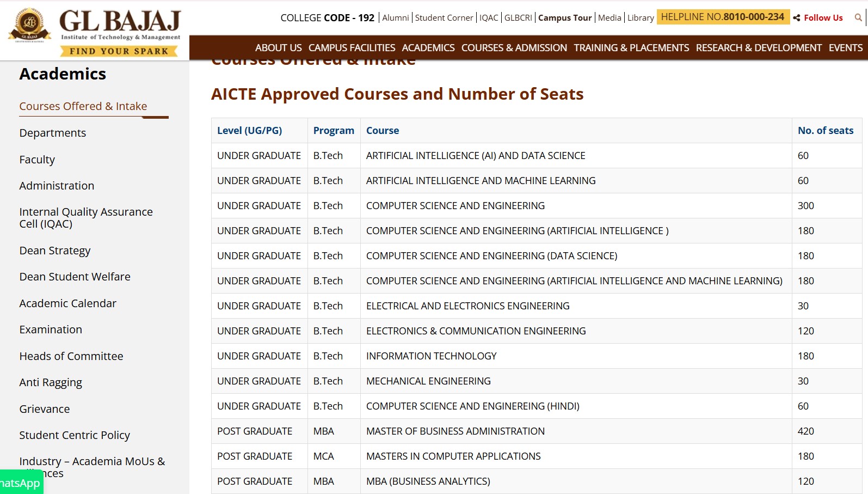Viewport: 868px width, 494px height.
Task: Open the Academic Calendar link
Action: [68, 303]
